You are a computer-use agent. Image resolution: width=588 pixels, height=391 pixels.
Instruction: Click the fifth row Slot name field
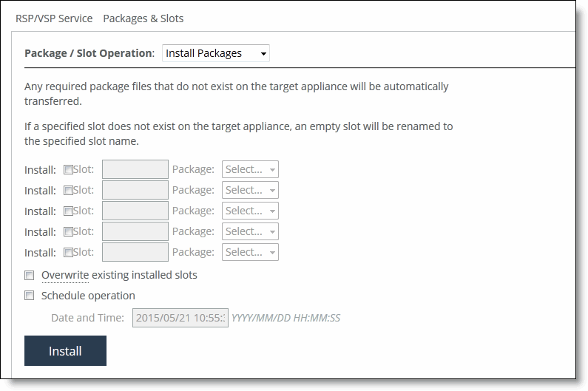(x=135, y=252)
